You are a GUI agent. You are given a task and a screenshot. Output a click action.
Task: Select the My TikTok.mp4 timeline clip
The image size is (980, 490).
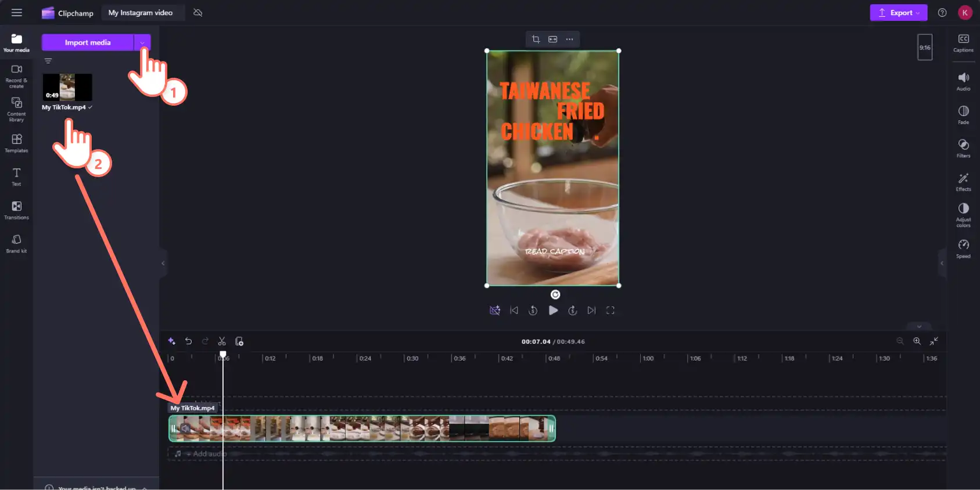[362, 428]
